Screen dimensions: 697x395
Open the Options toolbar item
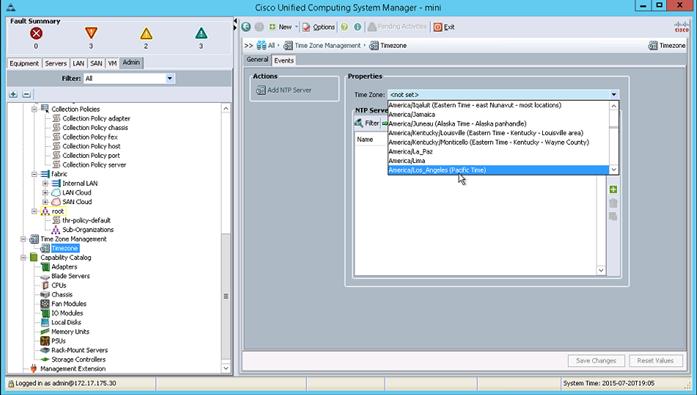click(318, 27)
